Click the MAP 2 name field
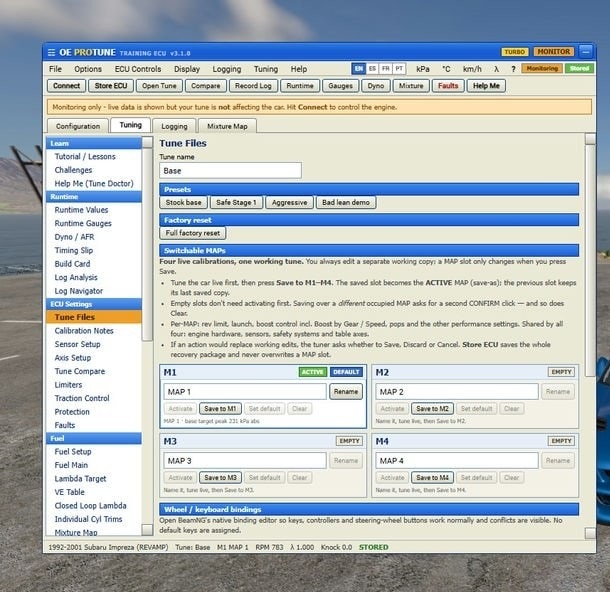Image resolution: width=610 pixels, height=592 pixels. [457, 391]
